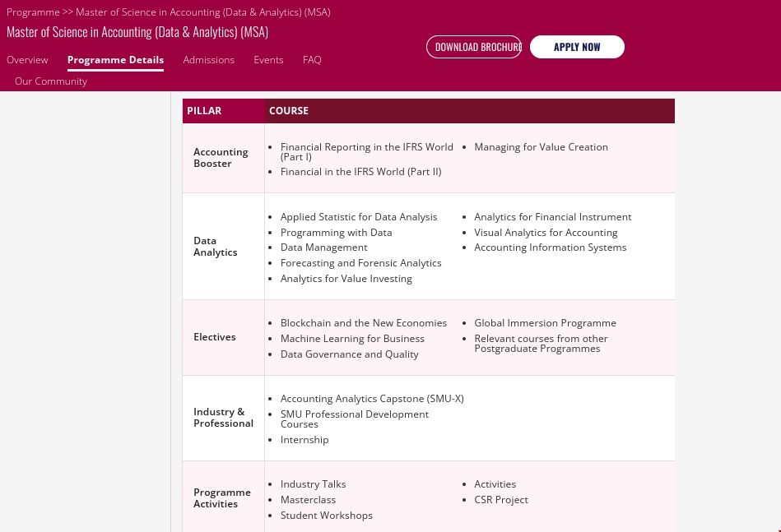The height and width of the screenshot is (532, 781).
Task: Select Managing for Value Creation course
Action: pos(541,147)
